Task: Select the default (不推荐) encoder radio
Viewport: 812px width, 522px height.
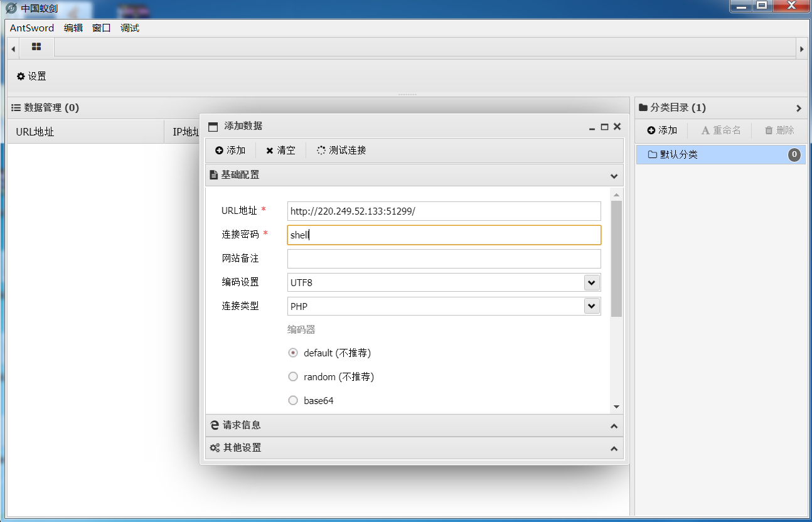Action: point(292,353)
